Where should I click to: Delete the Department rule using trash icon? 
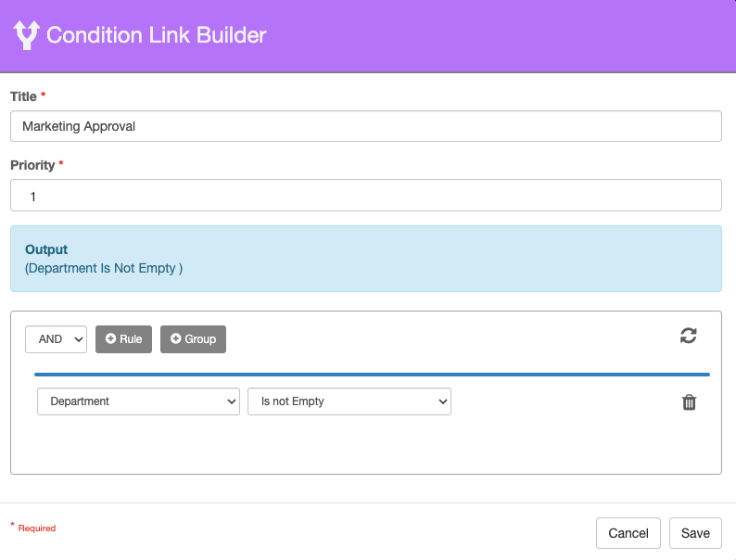[689, 402]
